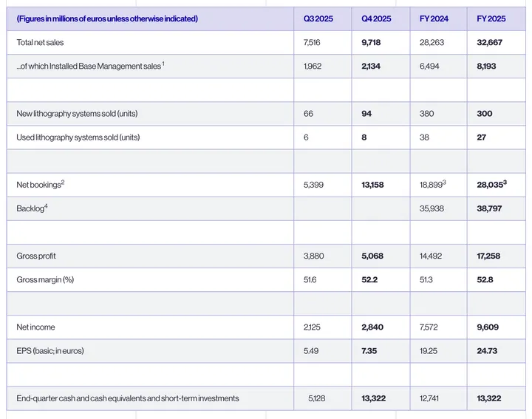Click the Gross profit row label
This screenshot has height=419, width=532.
(x=36, y=256)
